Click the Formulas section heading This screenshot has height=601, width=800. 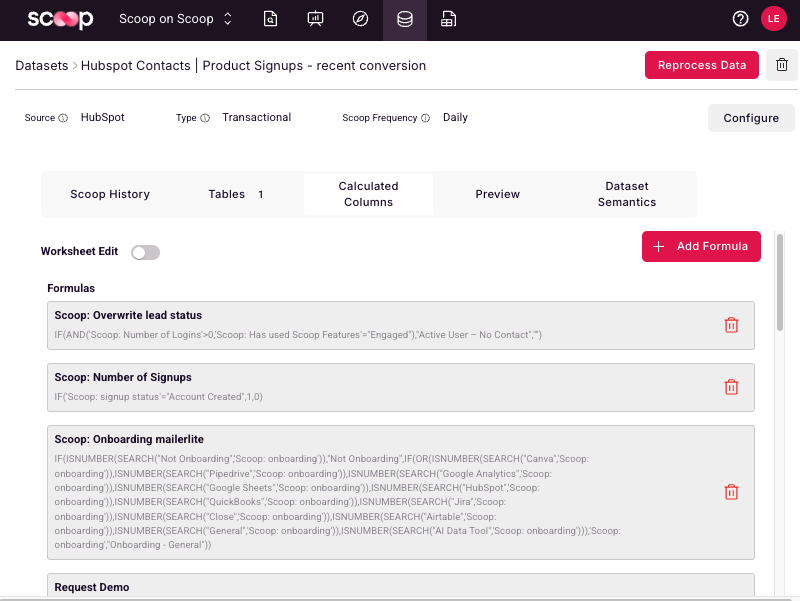pyautogui.click(x=71, y=288)
